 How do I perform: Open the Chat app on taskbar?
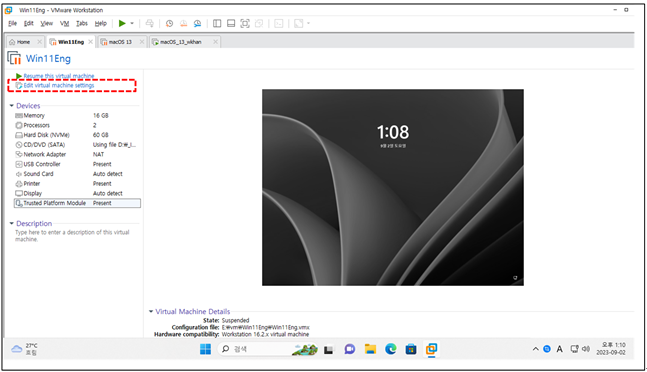click(349, 349)
